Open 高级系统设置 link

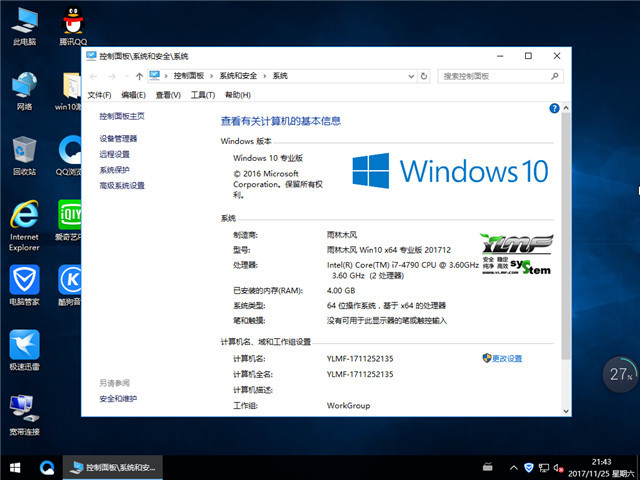coord(122,186)
